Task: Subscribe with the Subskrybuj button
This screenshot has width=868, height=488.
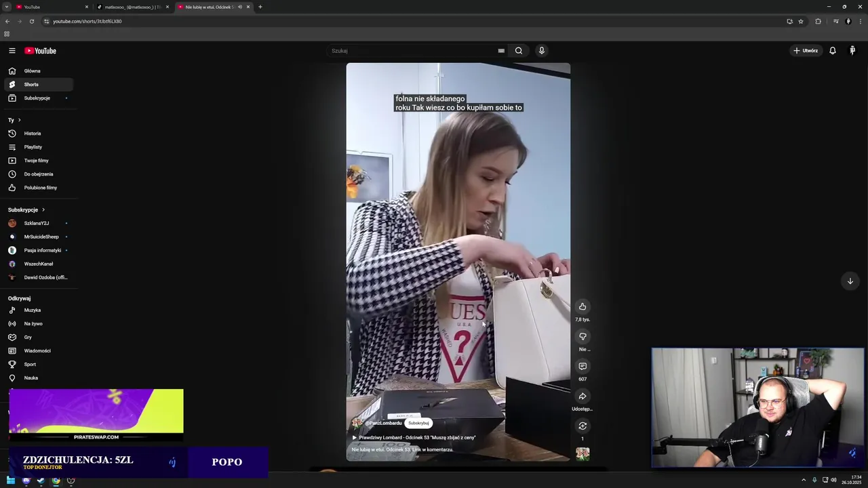Action: tap(418, 423)
